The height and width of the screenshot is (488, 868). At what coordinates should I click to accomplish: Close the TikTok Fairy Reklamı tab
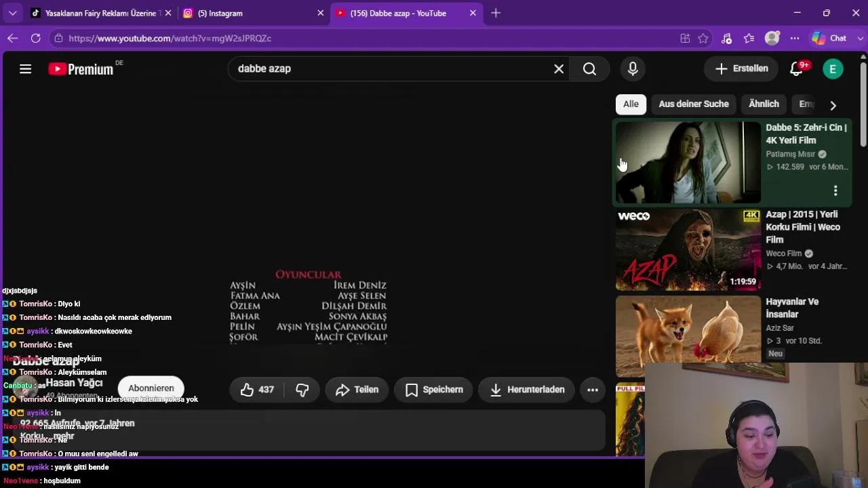point(167,13)
